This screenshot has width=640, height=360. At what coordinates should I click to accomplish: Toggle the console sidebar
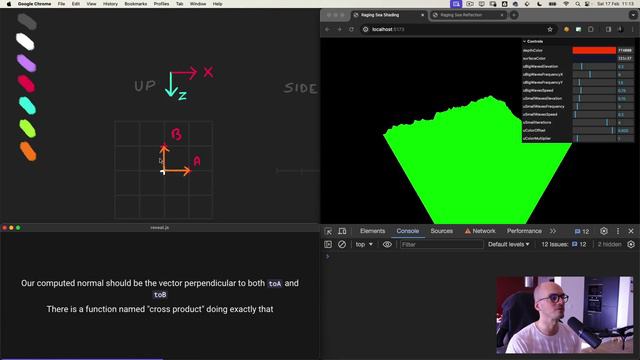pyautogui.click(x=328, y=244)
